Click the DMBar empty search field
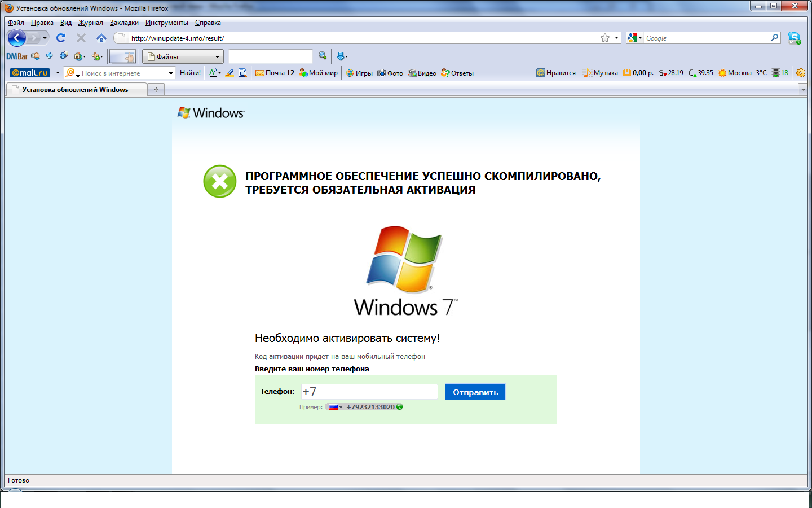Image resolution: width=812 pixels, height=508 pixels. click(270, 56)
